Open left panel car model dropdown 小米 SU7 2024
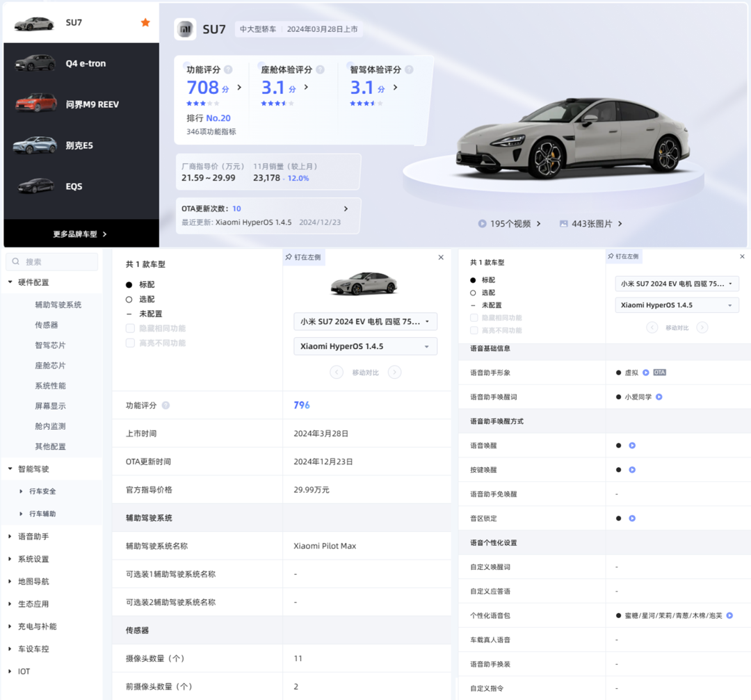The height and width of the screenshot is (700, 751). (365, 321)
